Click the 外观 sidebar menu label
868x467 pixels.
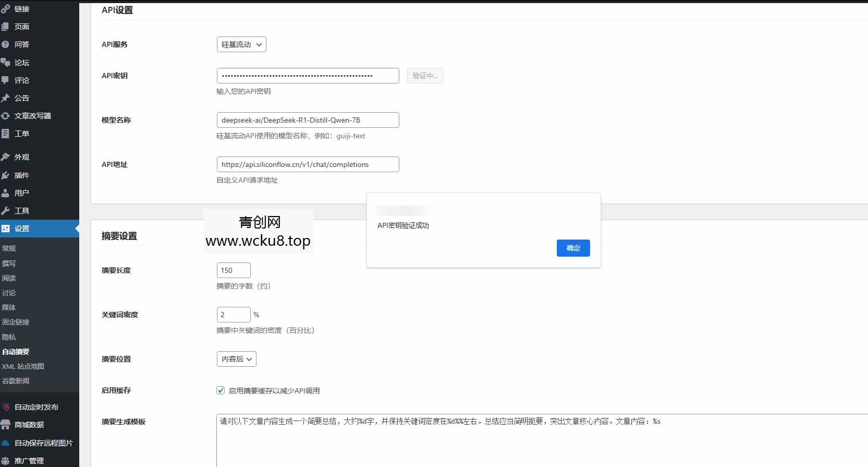(x=22, y=157)
